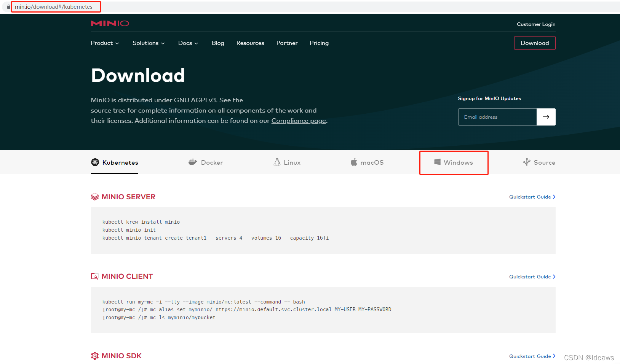Expand the Docs menu
The height and width of the screenshot is (364, 620).
click(188, 43)
